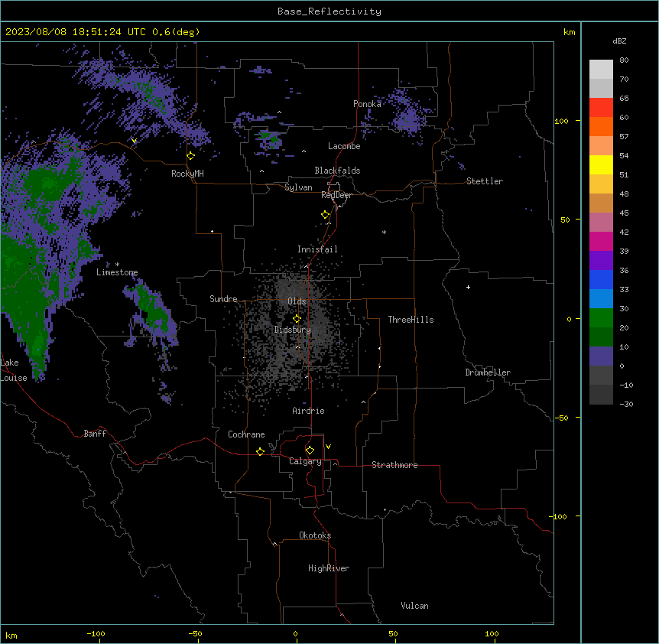Click the RedDeer city label

336,195
